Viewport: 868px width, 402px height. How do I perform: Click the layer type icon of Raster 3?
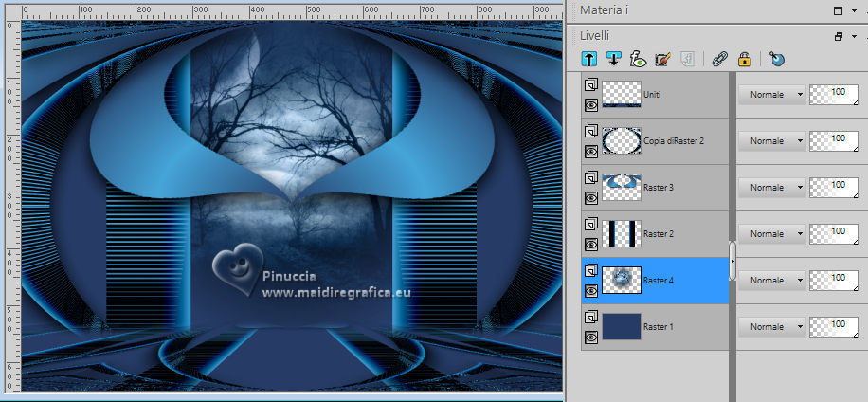pos(591,177)
